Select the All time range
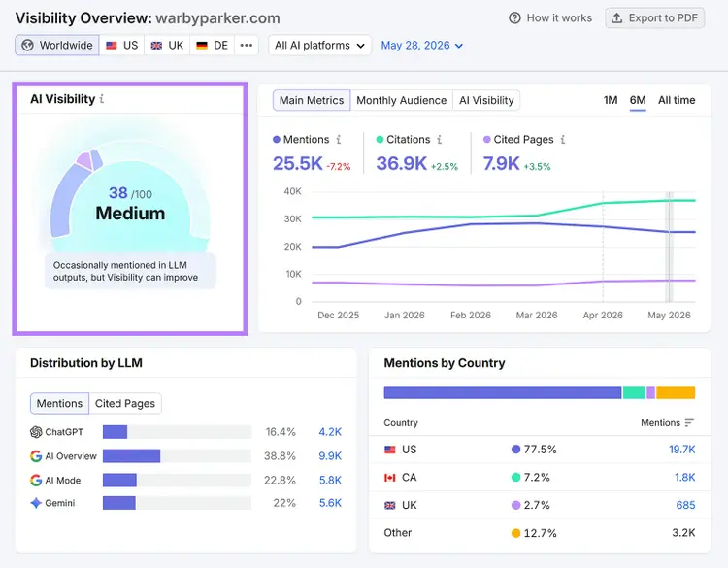Viewport: 728px width, 568px height. [677, 100]
